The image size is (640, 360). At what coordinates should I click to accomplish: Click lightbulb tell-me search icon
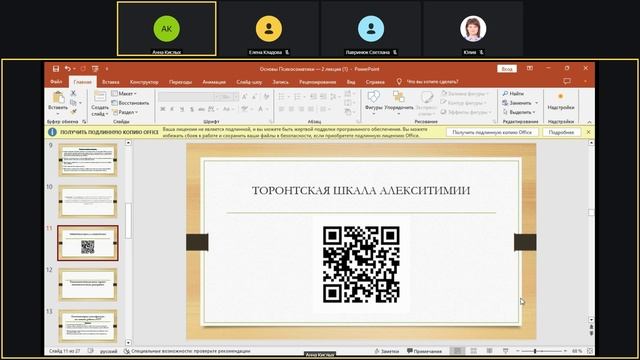point(399,82)
